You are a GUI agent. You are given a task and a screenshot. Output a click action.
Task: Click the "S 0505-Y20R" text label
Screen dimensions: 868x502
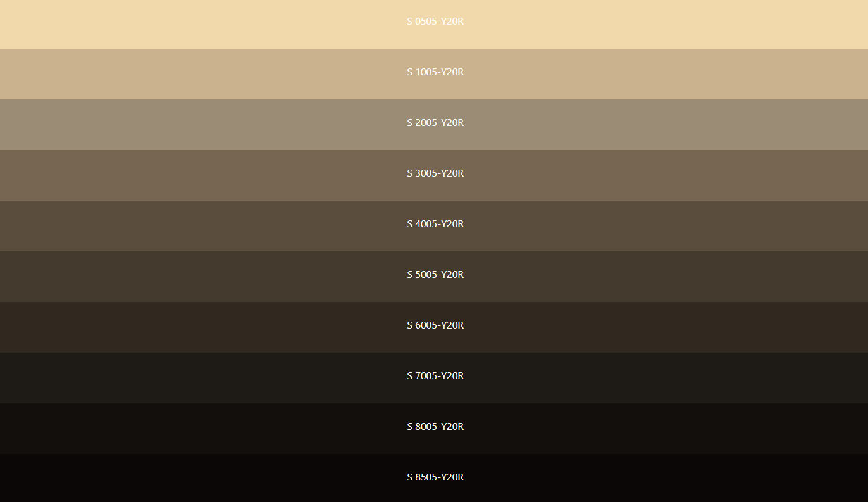pyautogui.click(x=435, y=22)
